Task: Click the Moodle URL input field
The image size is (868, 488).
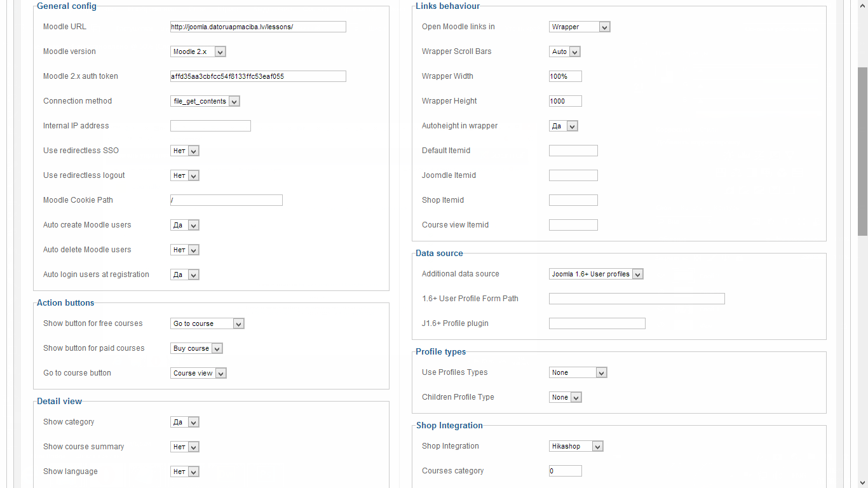Action: 258,27
